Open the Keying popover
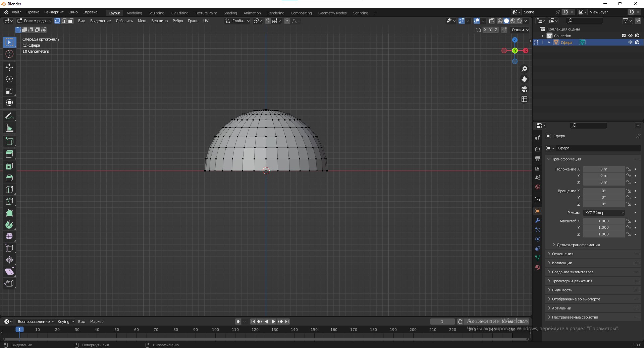This screenshot has width=644, height=348. (x=65, y=322)
